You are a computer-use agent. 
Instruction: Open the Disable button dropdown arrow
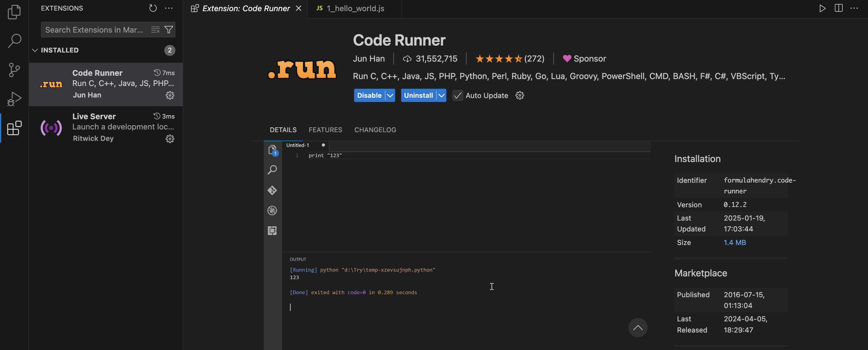[x=390, y=95]
